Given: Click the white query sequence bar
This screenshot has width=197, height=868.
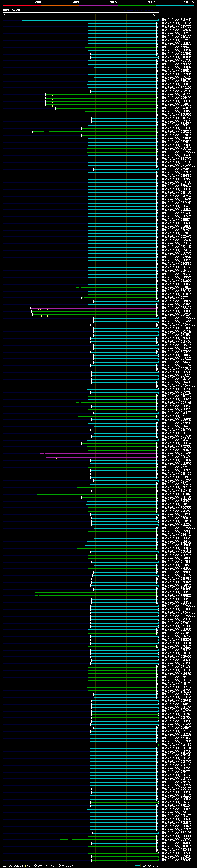Looking at the screenshot, I should point(81,13).
